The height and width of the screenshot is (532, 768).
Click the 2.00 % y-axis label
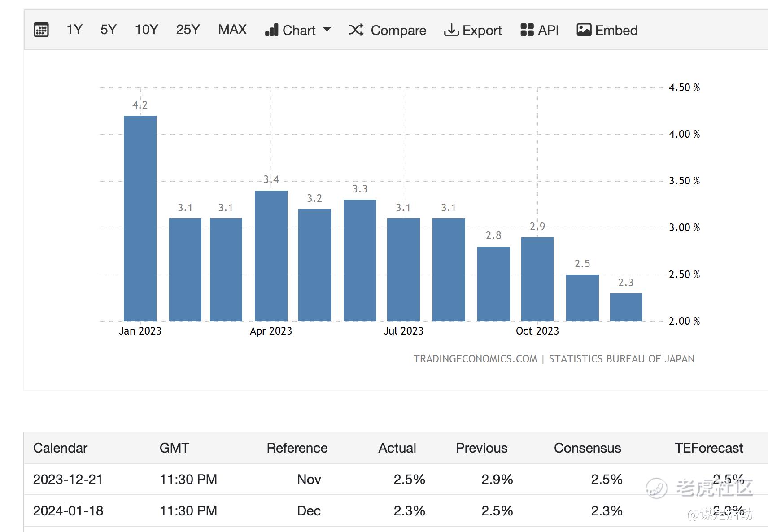[x=684, y=321]
